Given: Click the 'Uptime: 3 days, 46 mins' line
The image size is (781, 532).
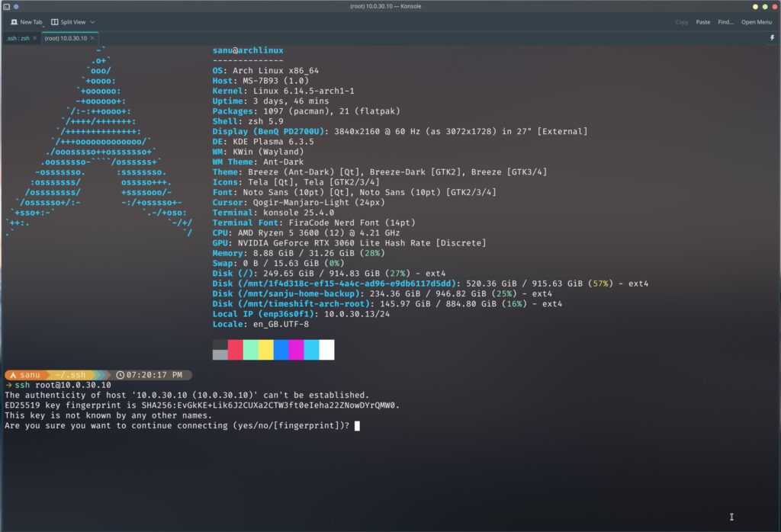Looking at the screenshot, I should click(x=271, y=101).
